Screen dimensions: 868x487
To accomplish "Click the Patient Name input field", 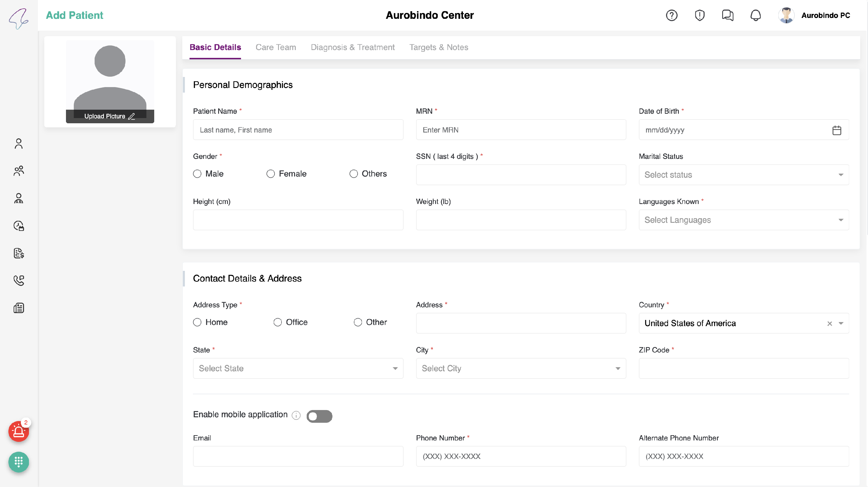I will [x=298, y=130].
